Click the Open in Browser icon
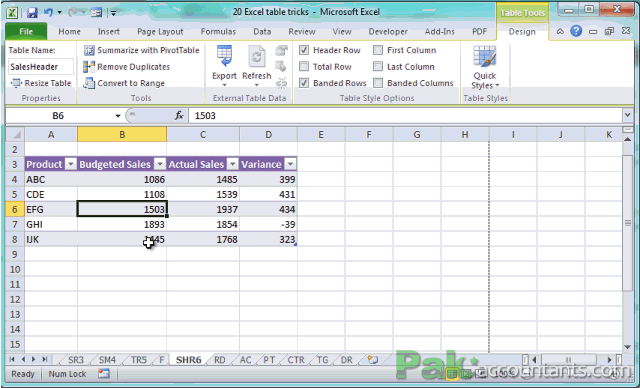Screen dimensions: 640x388 [281, 67]
